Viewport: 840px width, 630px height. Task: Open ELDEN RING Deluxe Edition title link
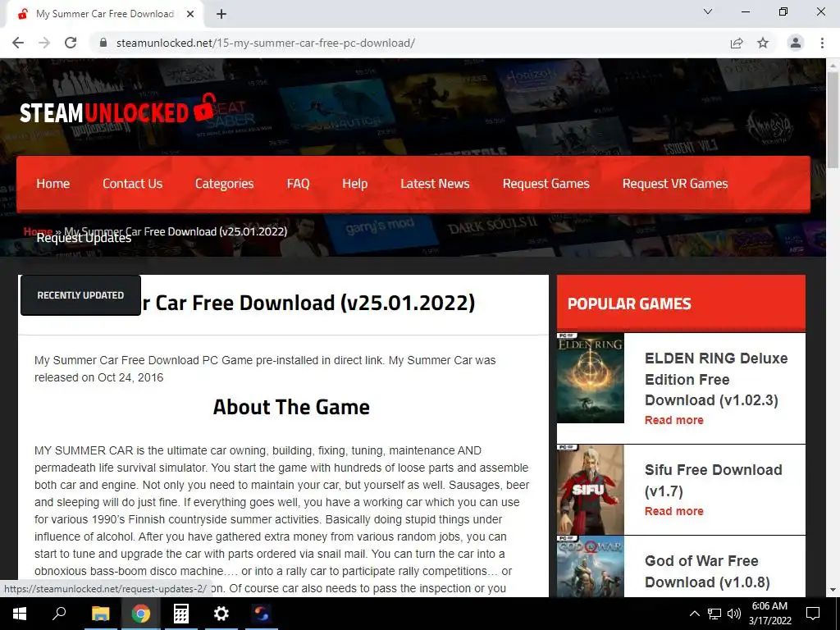(715, 379)
